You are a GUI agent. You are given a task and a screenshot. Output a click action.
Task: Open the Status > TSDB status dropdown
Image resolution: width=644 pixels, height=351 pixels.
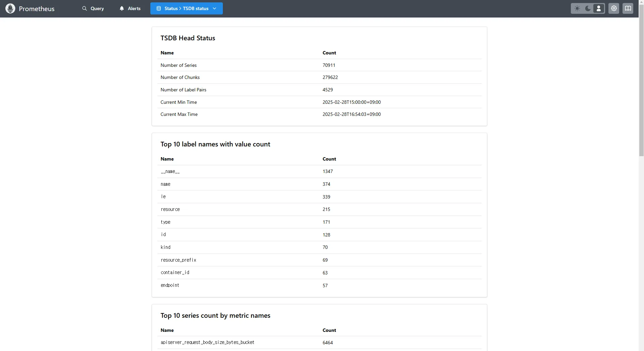[x=186, y=8]
